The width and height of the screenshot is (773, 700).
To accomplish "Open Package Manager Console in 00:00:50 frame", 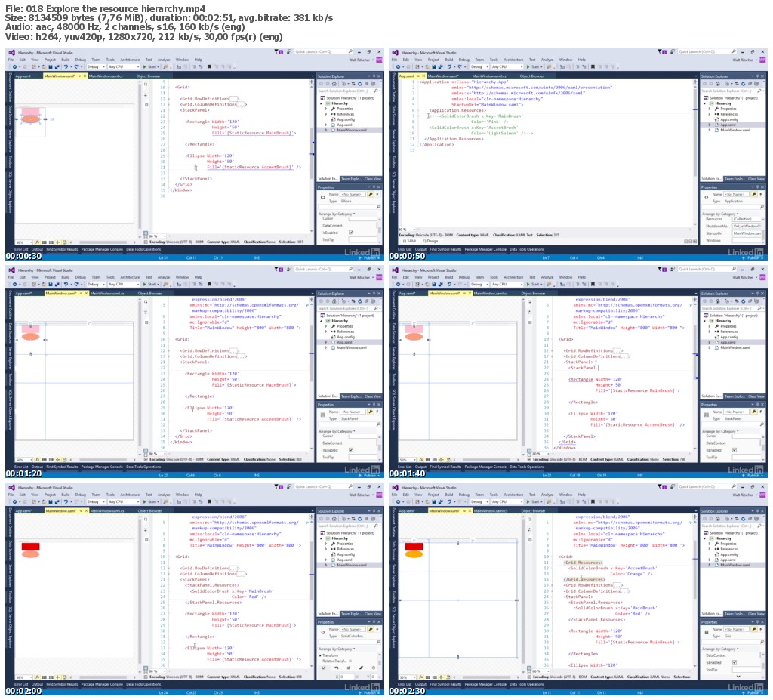I will click(x=485, y=249).
